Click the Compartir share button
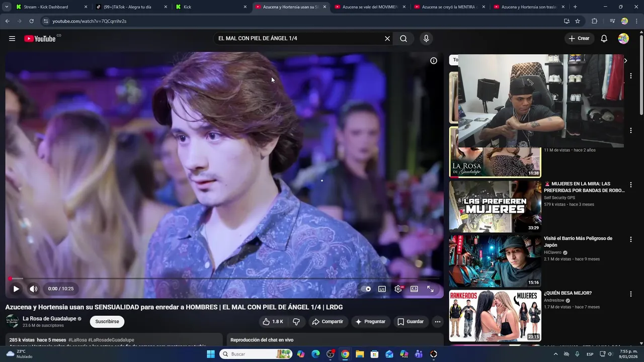644x362 pixels. [327, 322]
